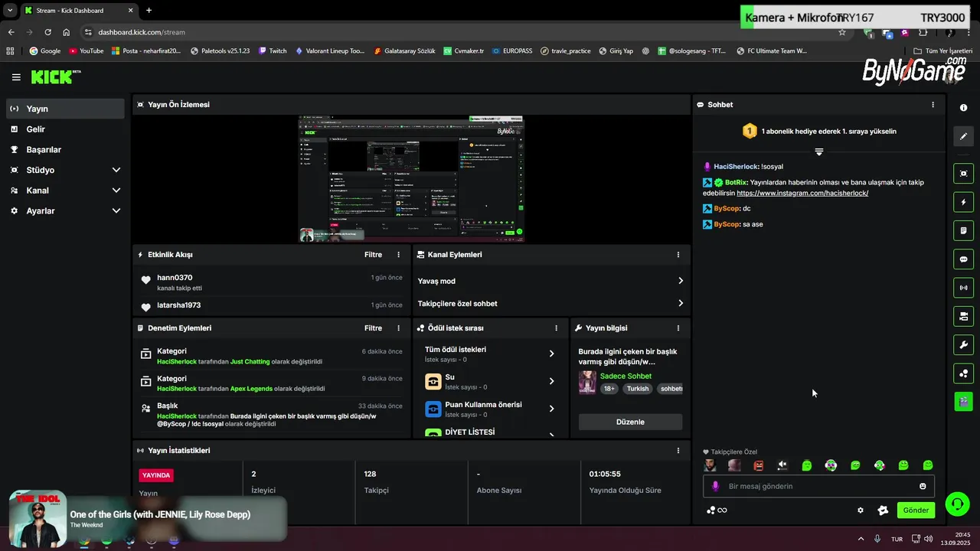Click the wrench icon in right rail
This screenshot has width=980, height=551.
(x=964, y=344)
